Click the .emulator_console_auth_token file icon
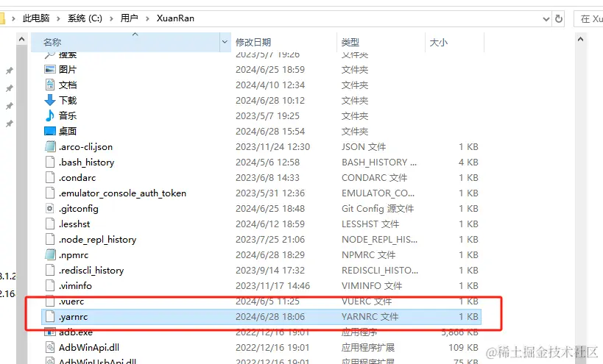The image size is (603, 364). (x=50, y=193)
